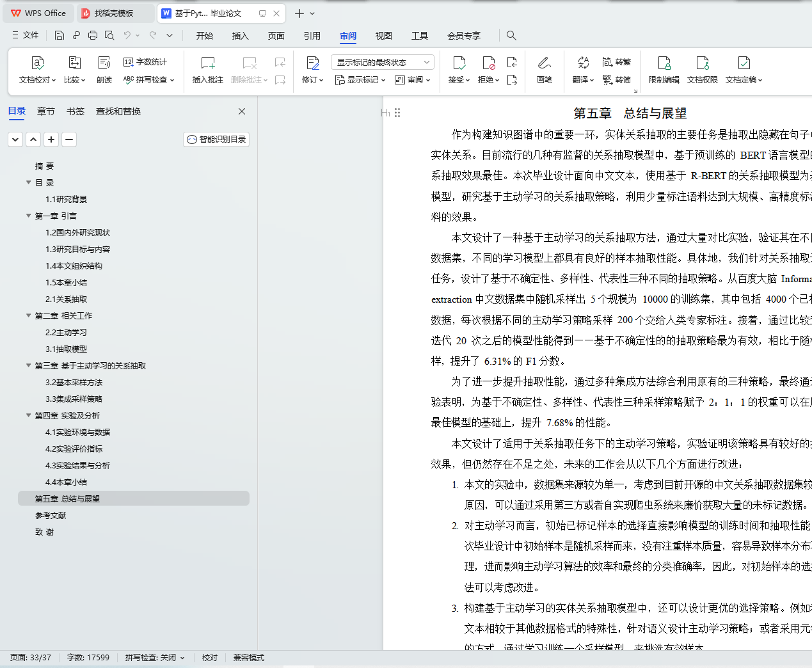
Task: Click 校对 in the status bar
Action: (210, 658)
